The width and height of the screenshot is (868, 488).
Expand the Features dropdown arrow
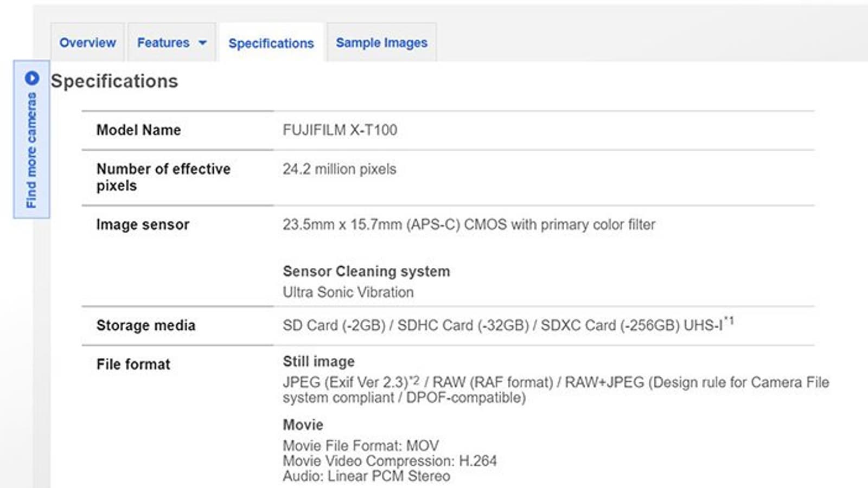(203, 43)
